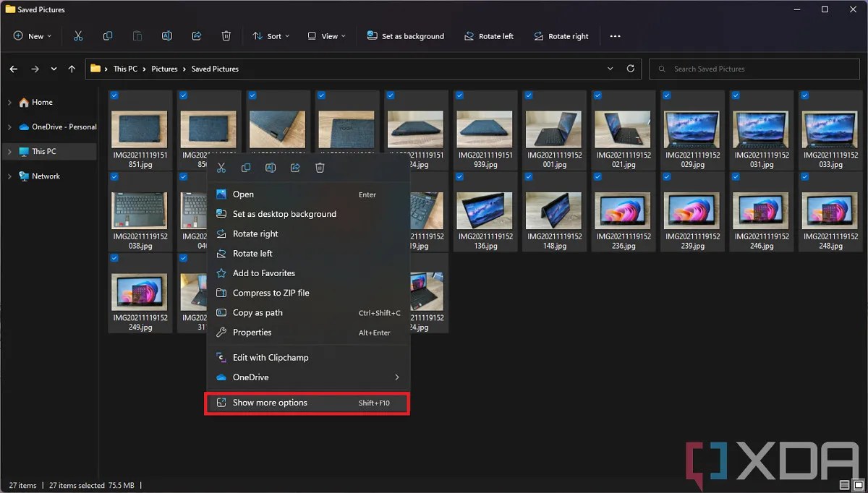The width and height of the screenshot is (868, 493).
Task: Click the Set as background toolbar button
Action: 406,35
